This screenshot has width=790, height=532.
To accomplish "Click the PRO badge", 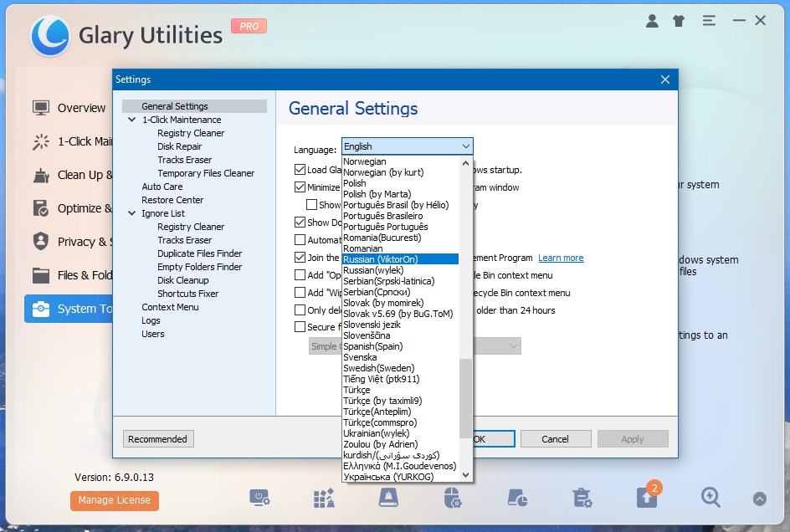I will click(249, 26).
